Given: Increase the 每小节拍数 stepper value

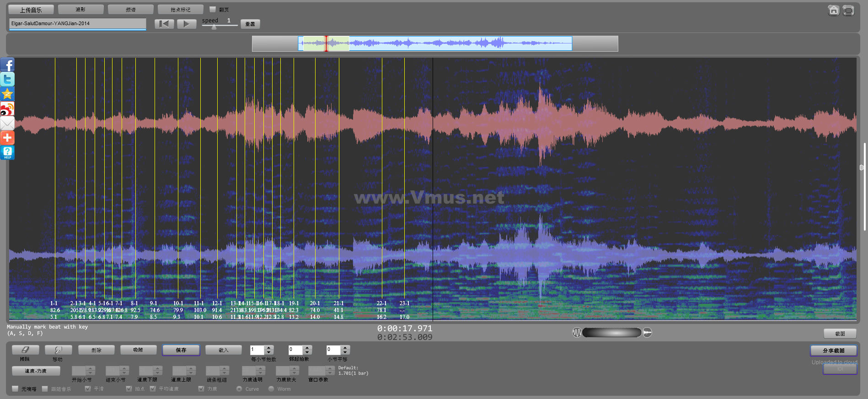Looking at the screenshot, I should coord(269,348).
